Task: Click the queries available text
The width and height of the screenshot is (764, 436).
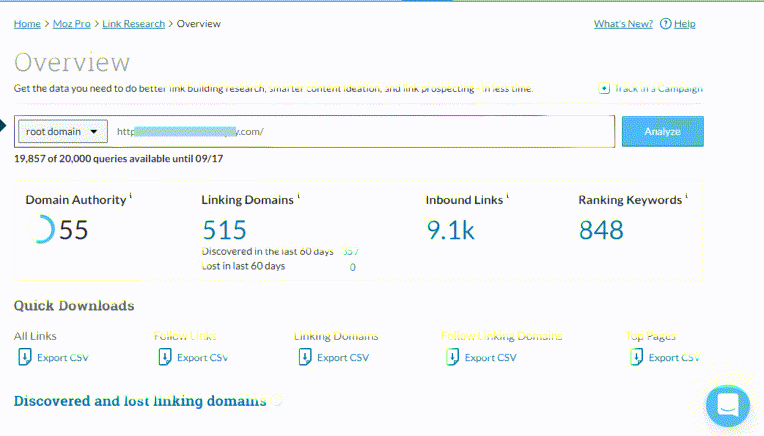Action: pyautogui.click(x=118, y=159)
